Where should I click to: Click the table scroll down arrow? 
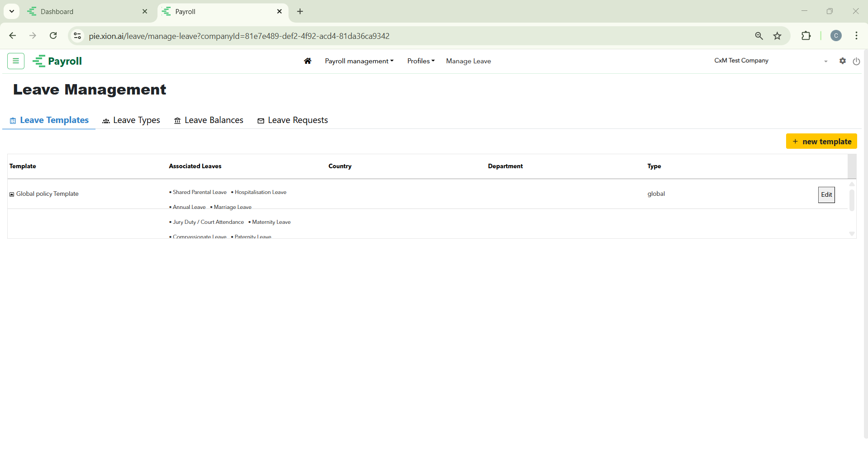[x=852, y=234]
